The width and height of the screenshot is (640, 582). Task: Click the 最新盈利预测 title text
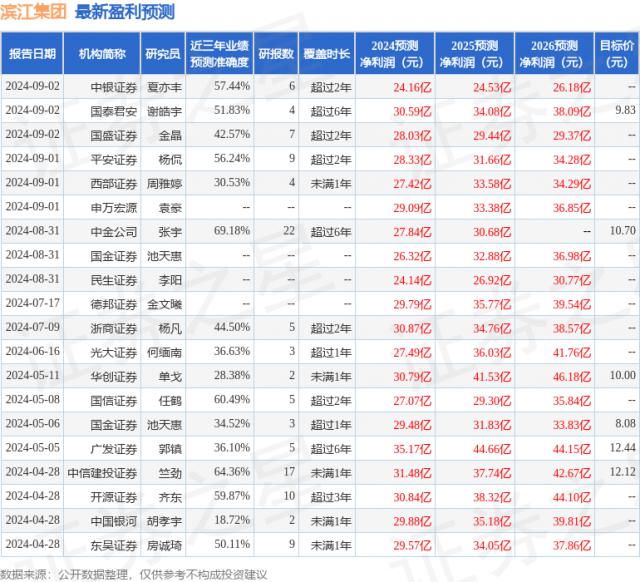point(125,11)
